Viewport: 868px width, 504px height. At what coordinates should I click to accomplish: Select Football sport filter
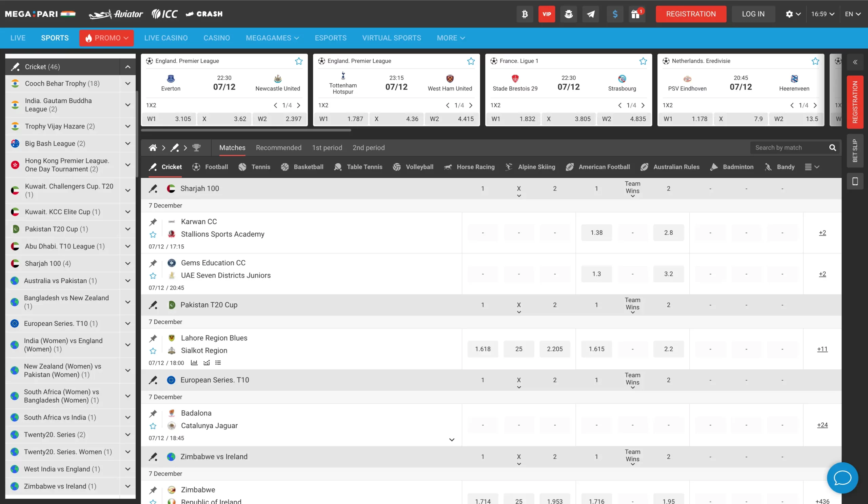coord(210,167)
